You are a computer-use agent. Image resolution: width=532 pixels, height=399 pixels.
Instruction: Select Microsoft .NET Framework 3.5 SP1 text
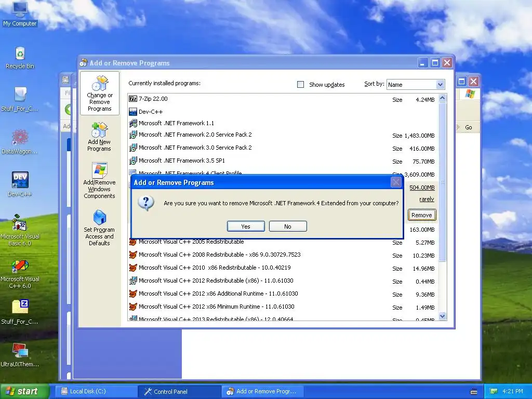tap(182, 161)
